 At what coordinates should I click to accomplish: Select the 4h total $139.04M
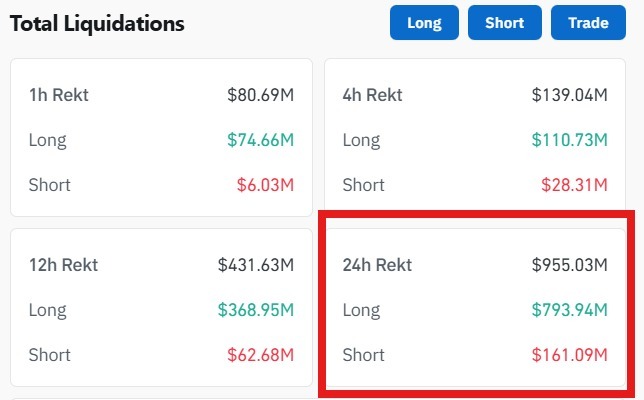[569, 96]
